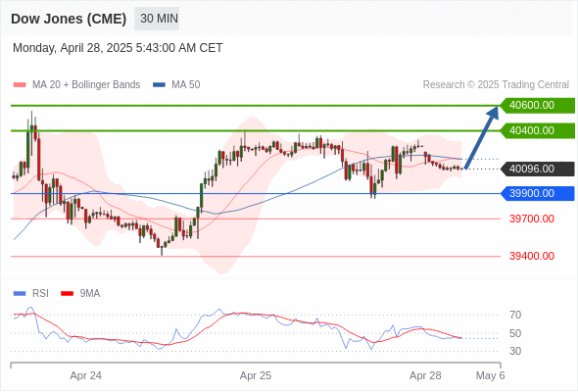This screenshot has width=578, height=392.
Task: Click the 40096.00 current price tag
Action: [538, 169]
